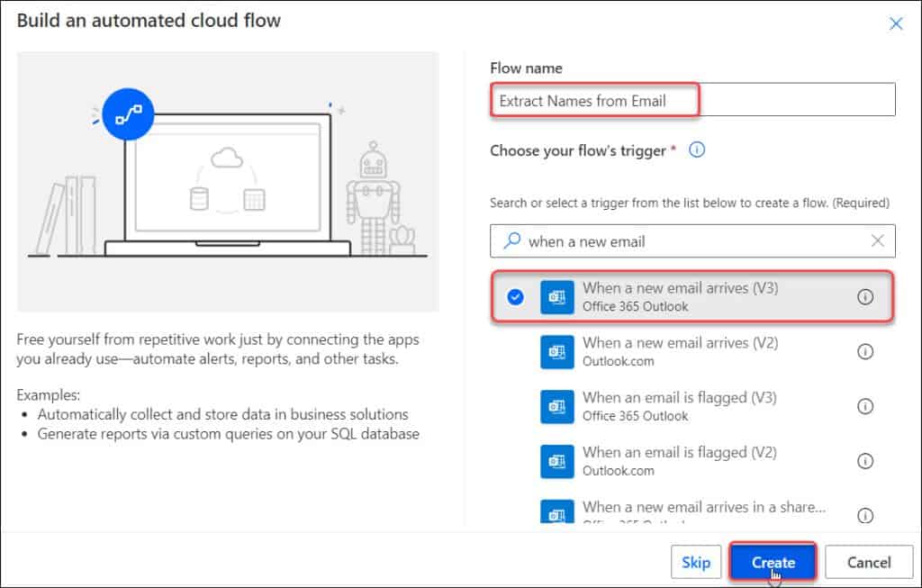The height and width of the screenshot is (588, 922).
Task: Click the flow connector icon on illustration
Action: pos(128,114)
